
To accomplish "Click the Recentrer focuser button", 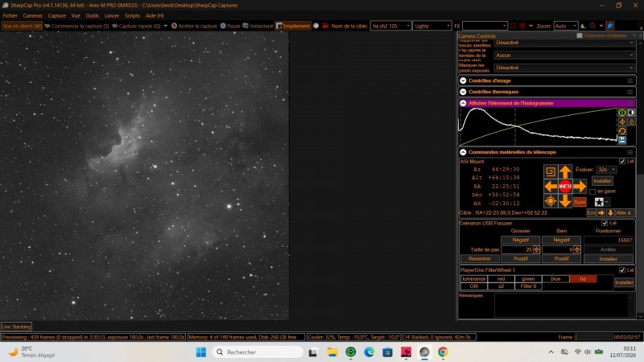I will (x=479, y=258).
